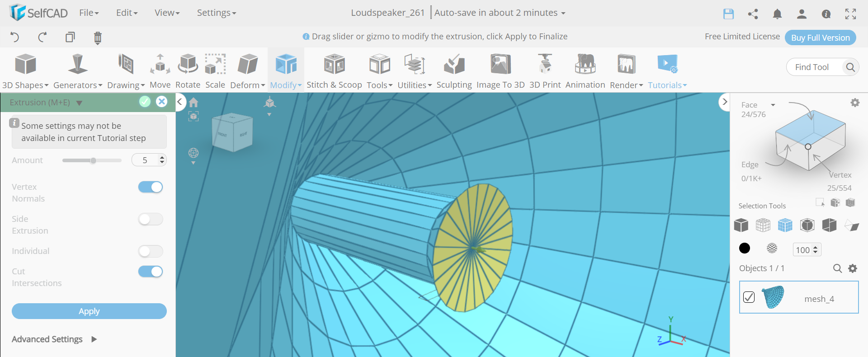The image size is (868, 357).
Task: Open the Objects list settings gear
Action: point(853,268)
